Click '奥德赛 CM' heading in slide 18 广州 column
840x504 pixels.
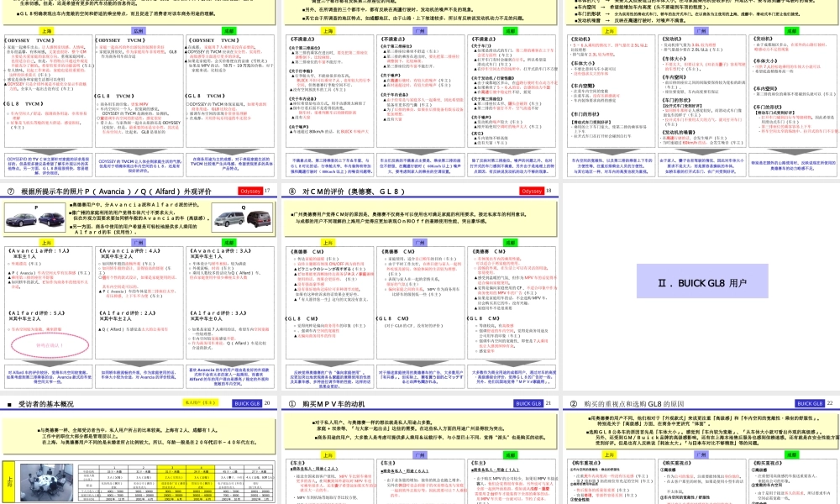point(397,251)
